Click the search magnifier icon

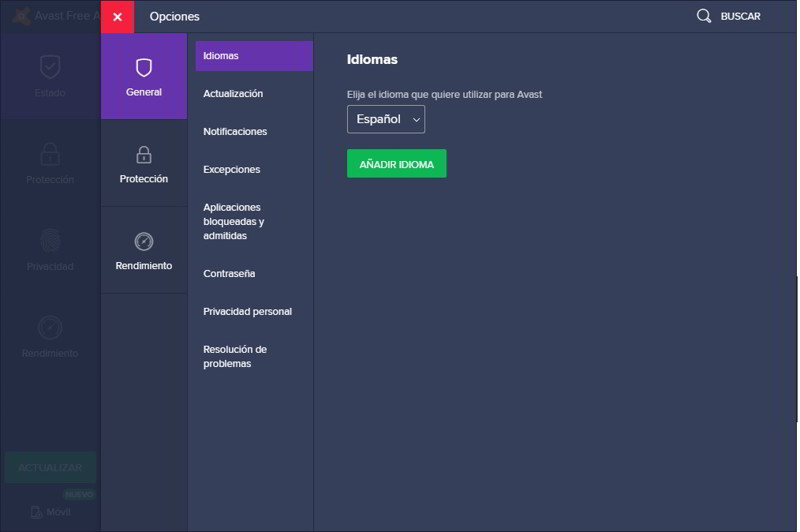[704, 16]
